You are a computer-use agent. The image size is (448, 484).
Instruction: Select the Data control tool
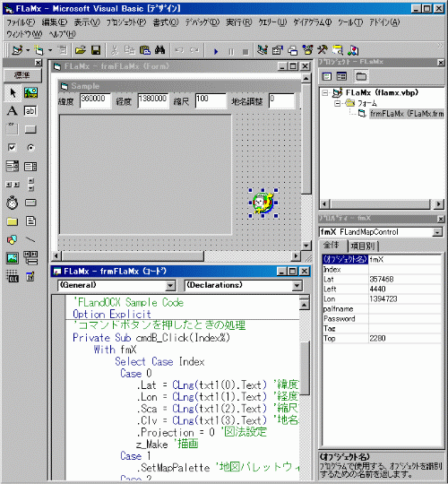[30, 258]
